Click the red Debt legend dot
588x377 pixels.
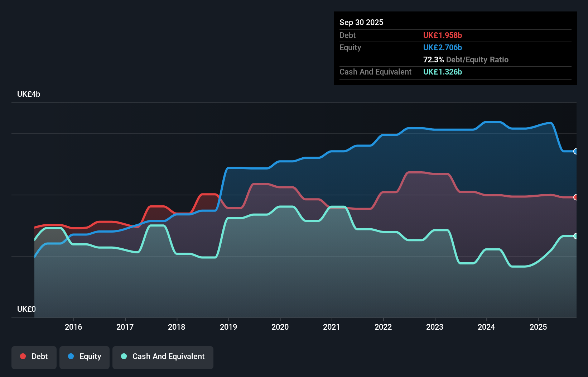pos(23,356)
